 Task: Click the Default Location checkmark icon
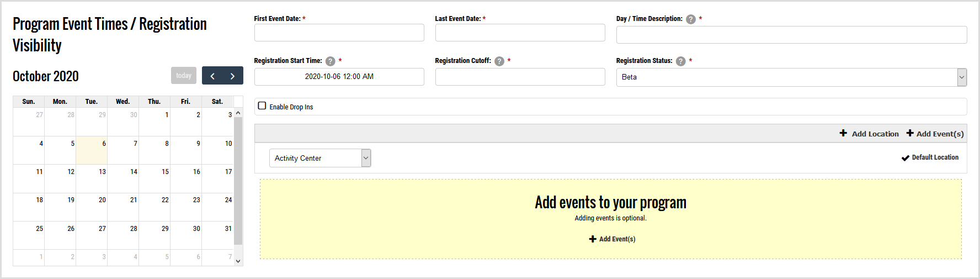(906, 158)
